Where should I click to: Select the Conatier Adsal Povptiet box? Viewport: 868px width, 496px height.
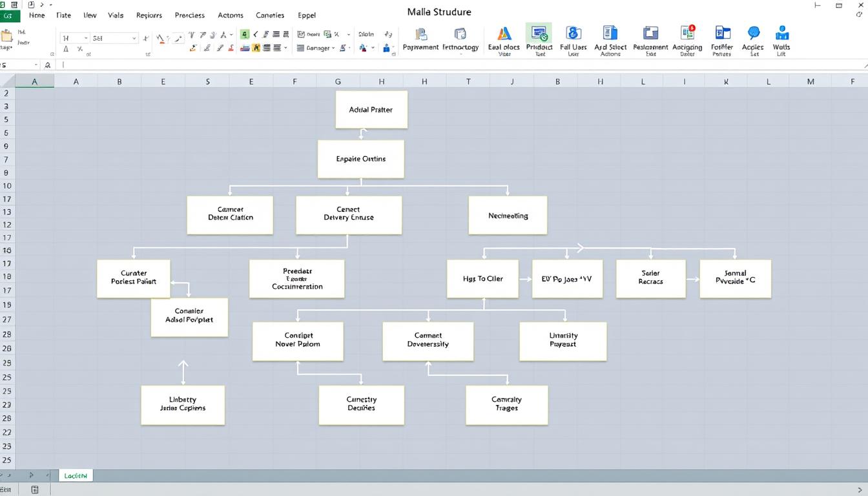(x=189, y=317)
